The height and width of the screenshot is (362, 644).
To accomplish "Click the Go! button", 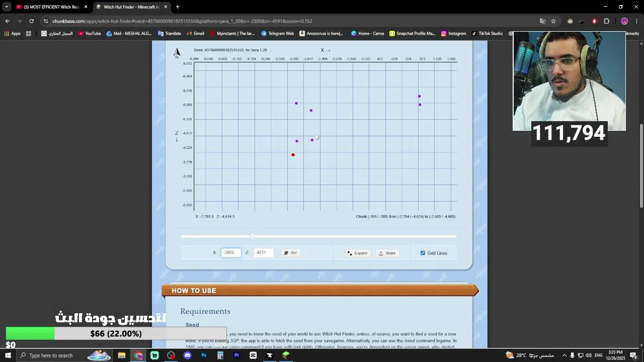I will (x=290, y=253).
